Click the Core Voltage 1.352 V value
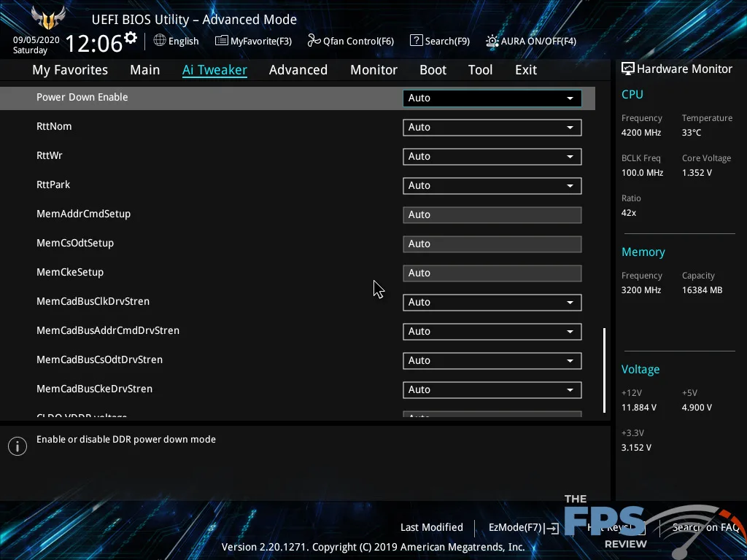 tap(697, 173)
